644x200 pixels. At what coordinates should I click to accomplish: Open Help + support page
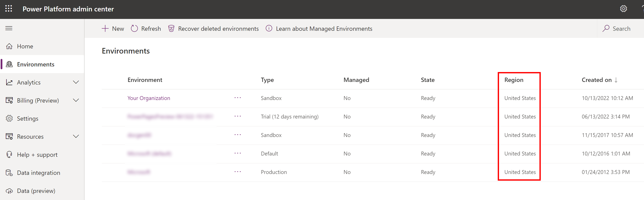[x=37, y=155]
